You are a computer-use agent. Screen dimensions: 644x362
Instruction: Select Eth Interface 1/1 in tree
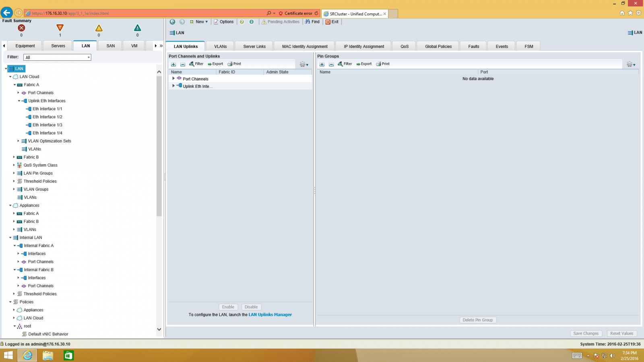coord(47,109)
